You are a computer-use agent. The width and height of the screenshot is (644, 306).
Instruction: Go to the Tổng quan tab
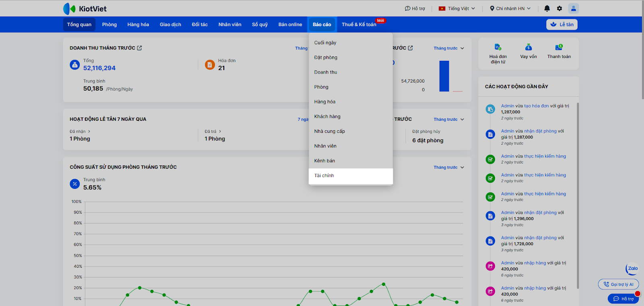pos(79,25)
